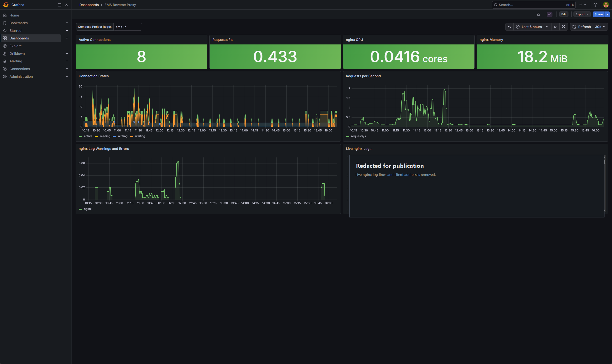The image size is (612, 364).
Task: Open first log row menu dots
Action: click(348, 158)
